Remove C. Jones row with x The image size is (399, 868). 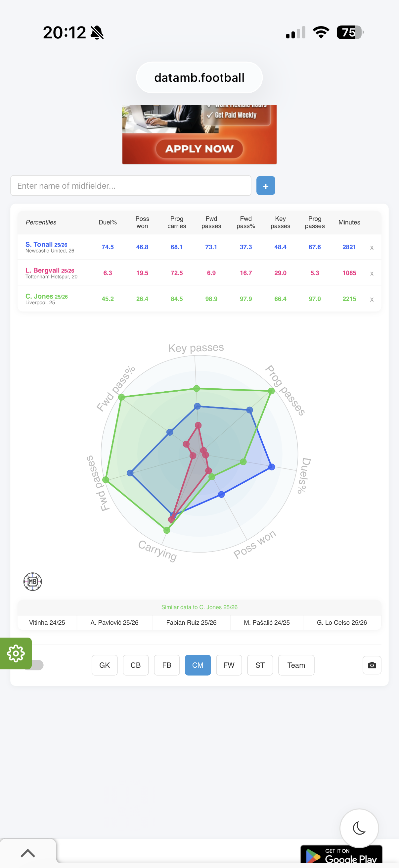point(372,299)
